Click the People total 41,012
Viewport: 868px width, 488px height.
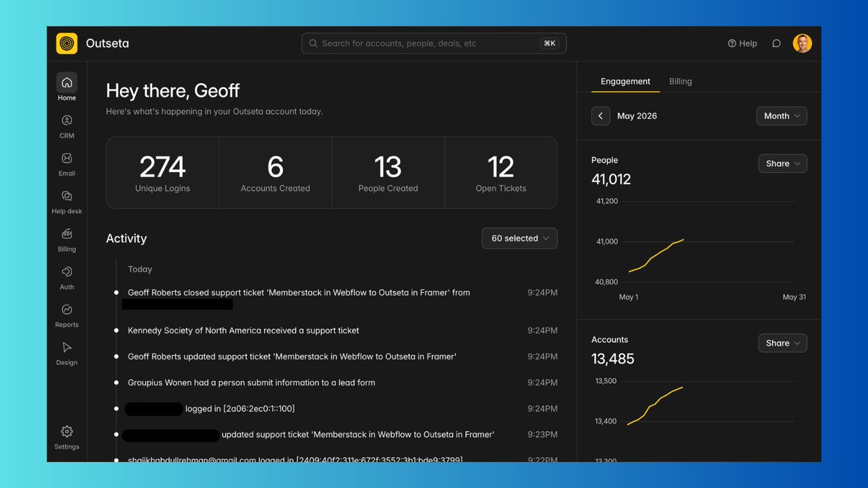611,179
